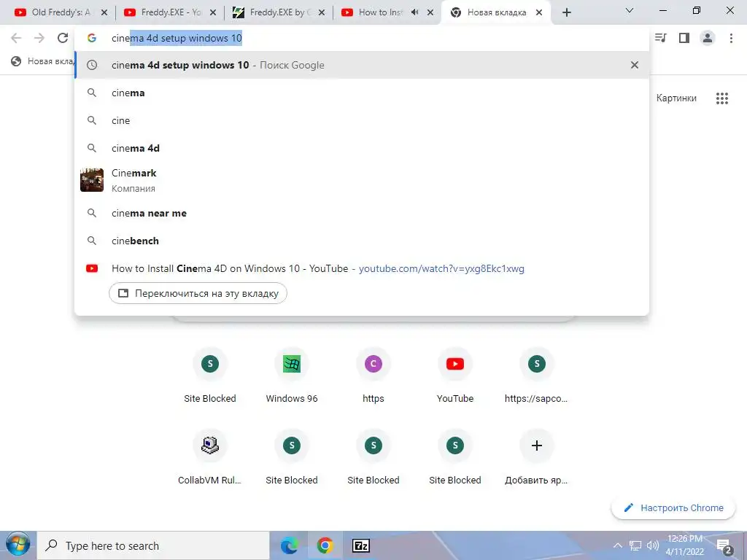Image resolution: width=747 pixels, height=560 pixels.
Task: Reload the page with the refresh icon
Action: pyautogui.click(x=63, y=38)
